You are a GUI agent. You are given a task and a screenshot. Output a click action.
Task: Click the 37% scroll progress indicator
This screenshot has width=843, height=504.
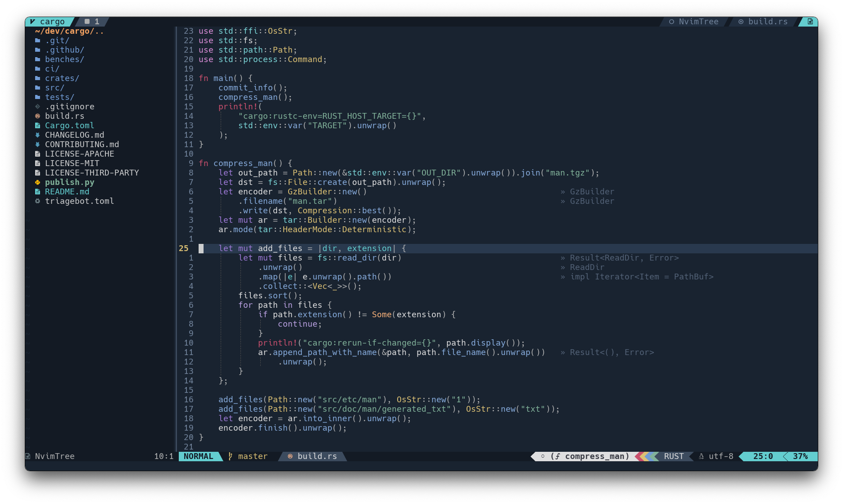(801, 456)
